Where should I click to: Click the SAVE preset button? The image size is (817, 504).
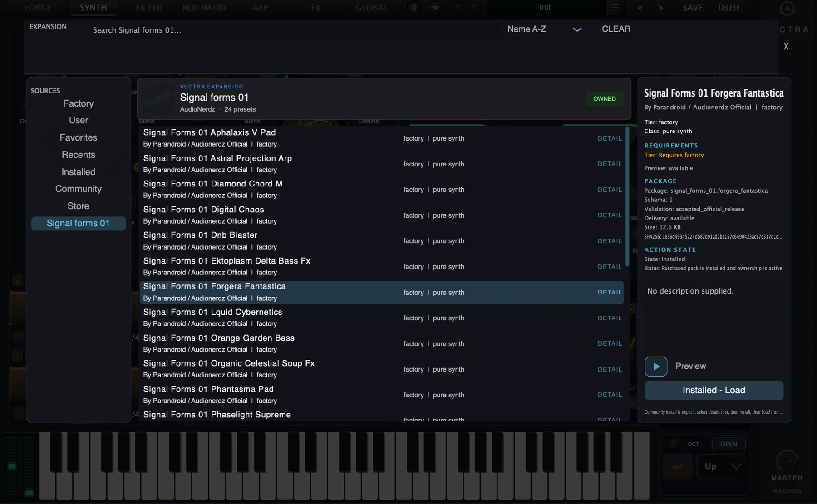coord(692,8)
